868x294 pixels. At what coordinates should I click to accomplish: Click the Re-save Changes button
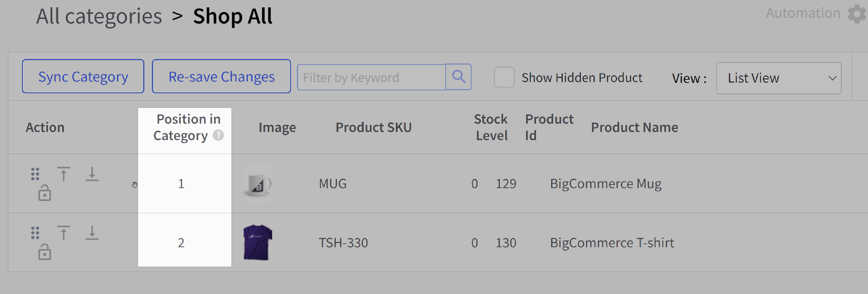(220, 77)
